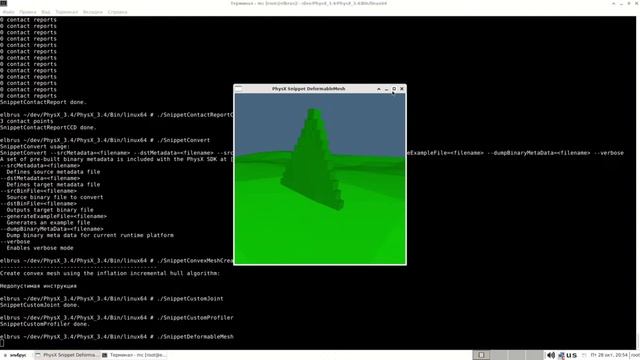Select the second workspace in the pager
640x360 pixels.
[499, 355]
